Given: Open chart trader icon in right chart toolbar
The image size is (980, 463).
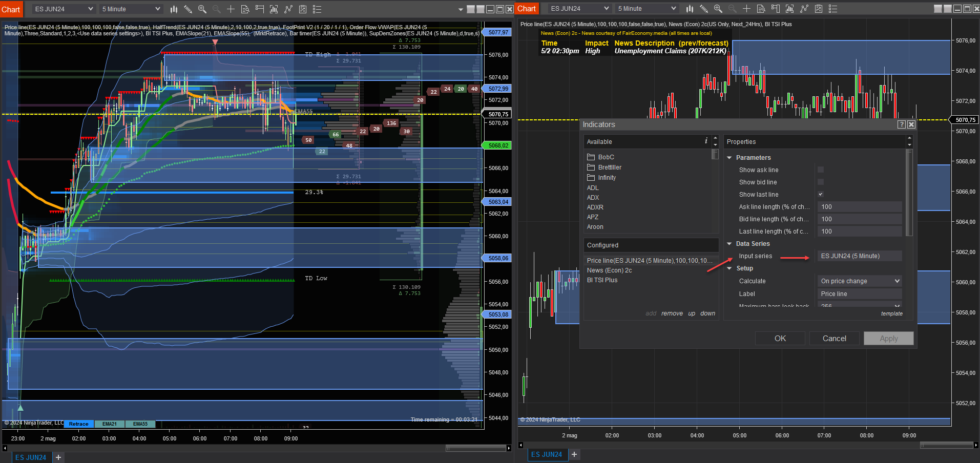Looking at the screenshot, I should coord(775,9).
